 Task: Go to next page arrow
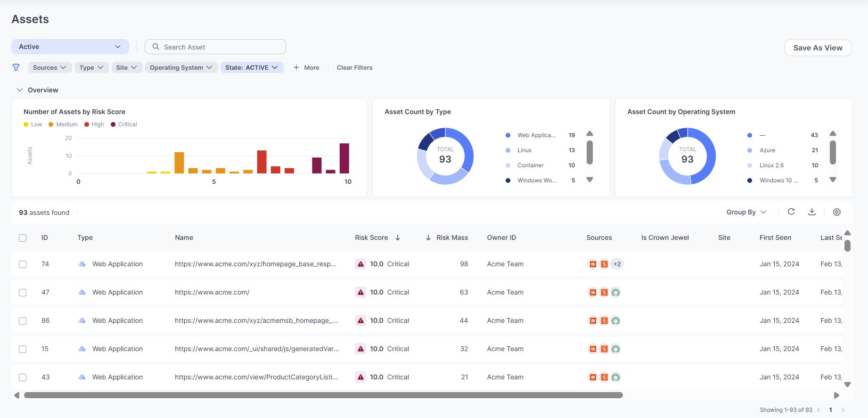tap(843, 410)
